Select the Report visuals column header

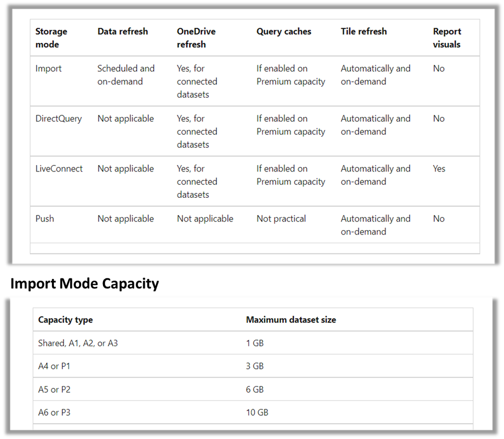tap(447, 38)
